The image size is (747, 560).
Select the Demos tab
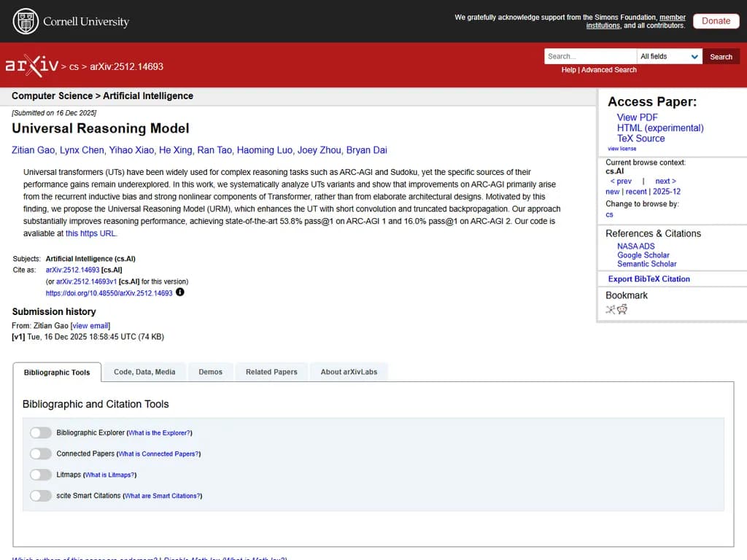point(210,372)
